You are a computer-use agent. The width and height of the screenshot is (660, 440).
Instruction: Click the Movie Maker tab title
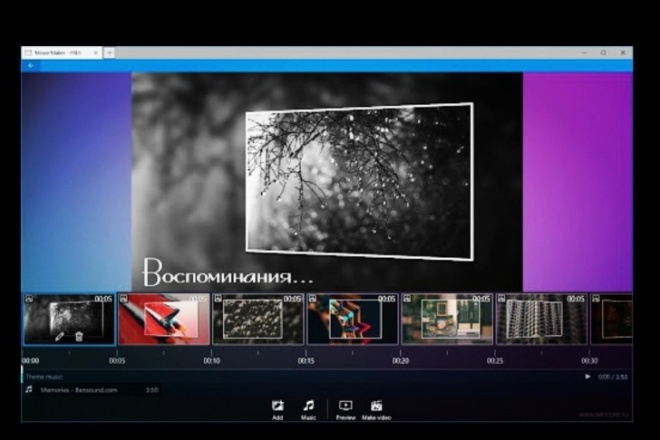[x=58, y=53]
